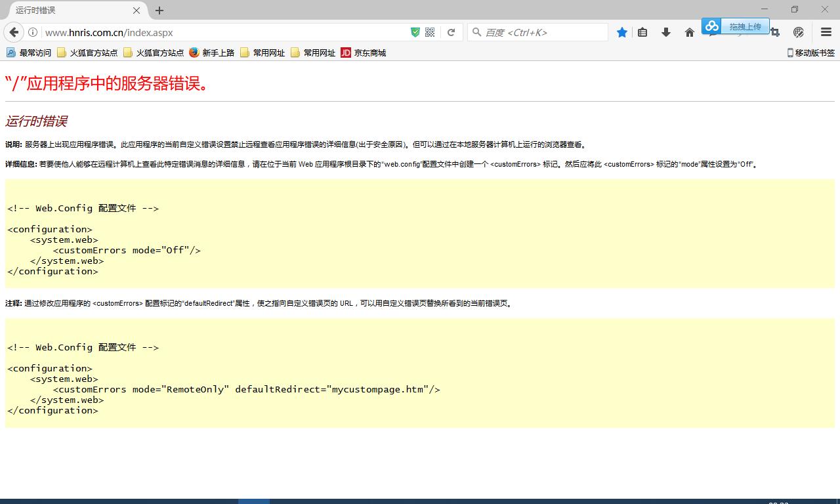Click the blue bookmark star icon
Screen dimensions: 840x504
[621, 32]
